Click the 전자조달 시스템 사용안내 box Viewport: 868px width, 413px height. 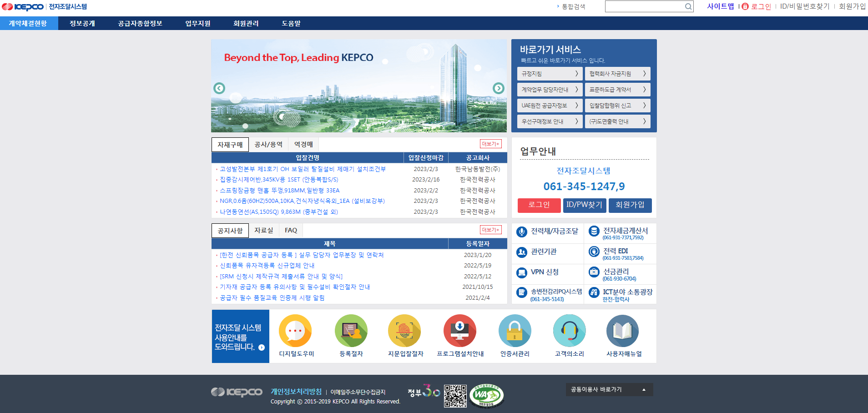(241, 337)
